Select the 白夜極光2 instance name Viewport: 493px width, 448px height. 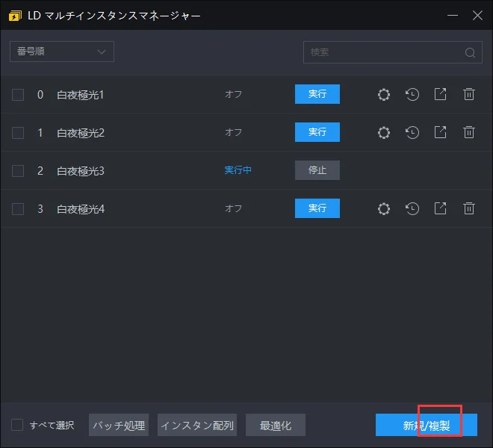click(81, 133)
